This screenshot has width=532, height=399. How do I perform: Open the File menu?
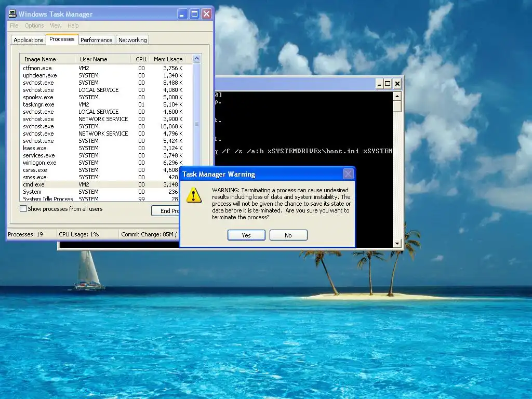(14, 25)
